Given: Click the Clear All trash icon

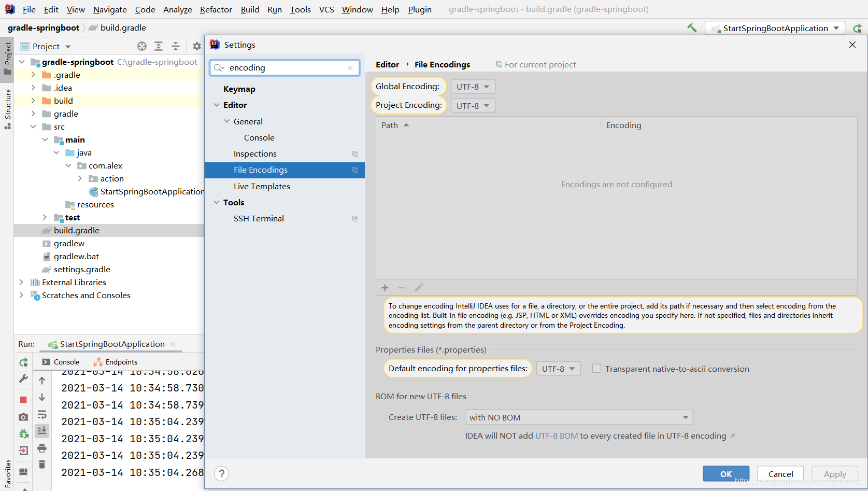Looking at the screenshot, I should (x=42, y=465).
